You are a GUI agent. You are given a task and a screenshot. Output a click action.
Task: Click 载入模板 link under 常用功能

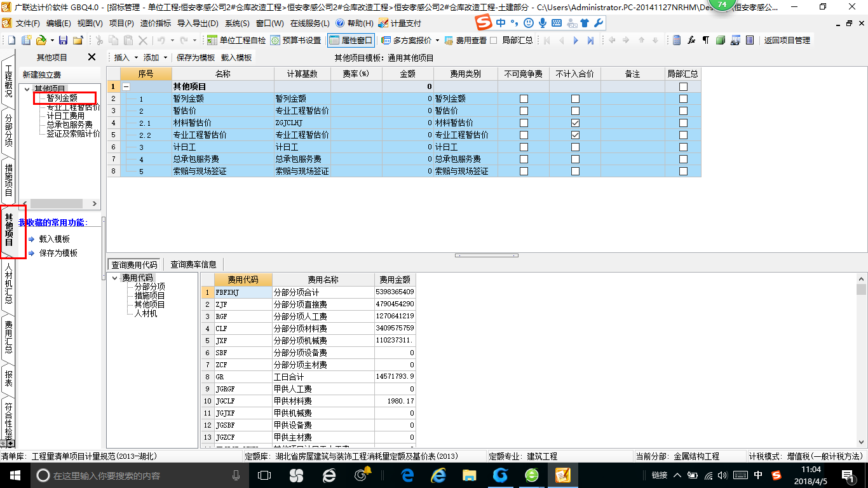point(54,239)
